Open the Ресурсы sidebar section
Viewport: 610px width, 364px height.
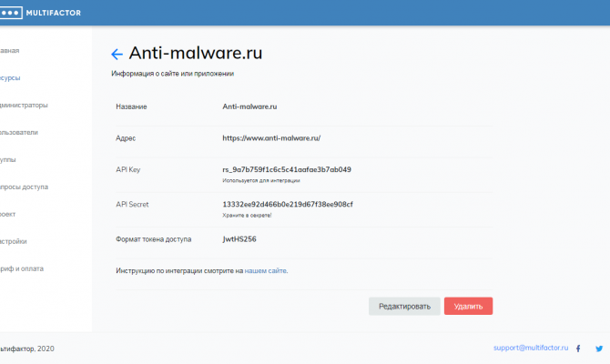pyautogui.click(x=10, y=77)
